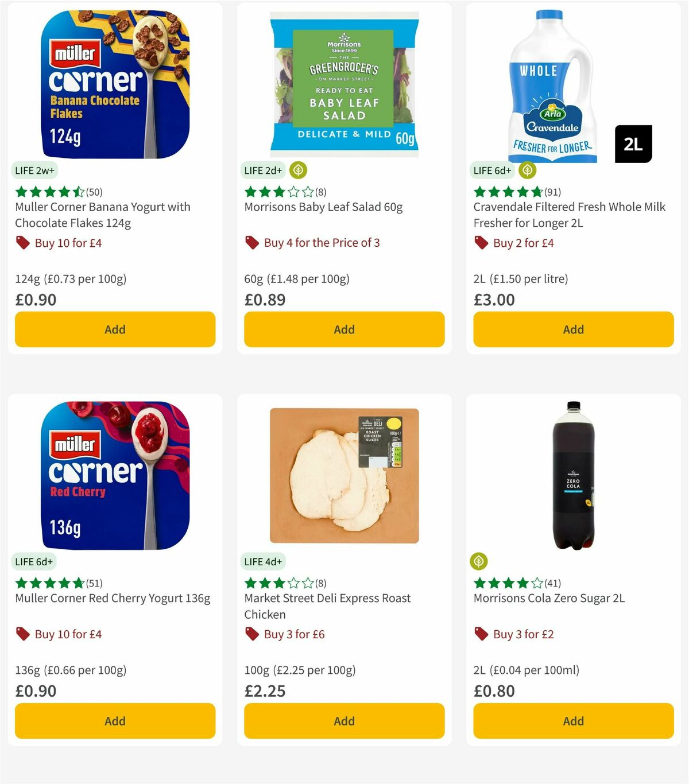
Task: Click the offer tag icon beside Buy 4 for the Price of 3
Action: tap(251, 243)
